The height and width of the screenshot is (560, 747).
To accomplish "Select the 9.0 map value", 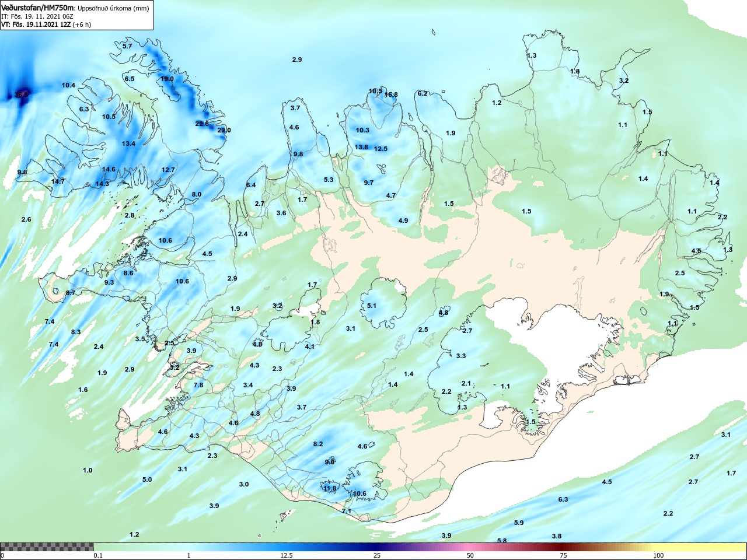I will point(330,462).
